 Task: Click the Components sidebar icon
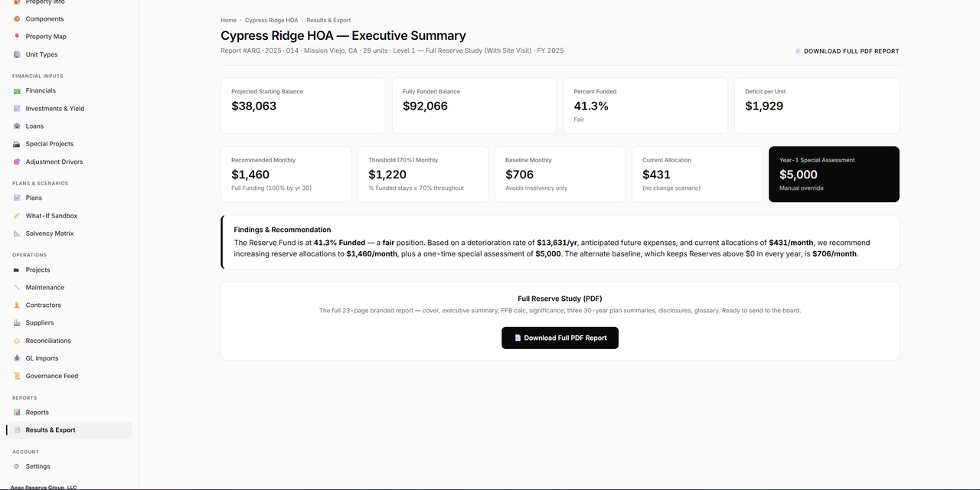[17, 18]
